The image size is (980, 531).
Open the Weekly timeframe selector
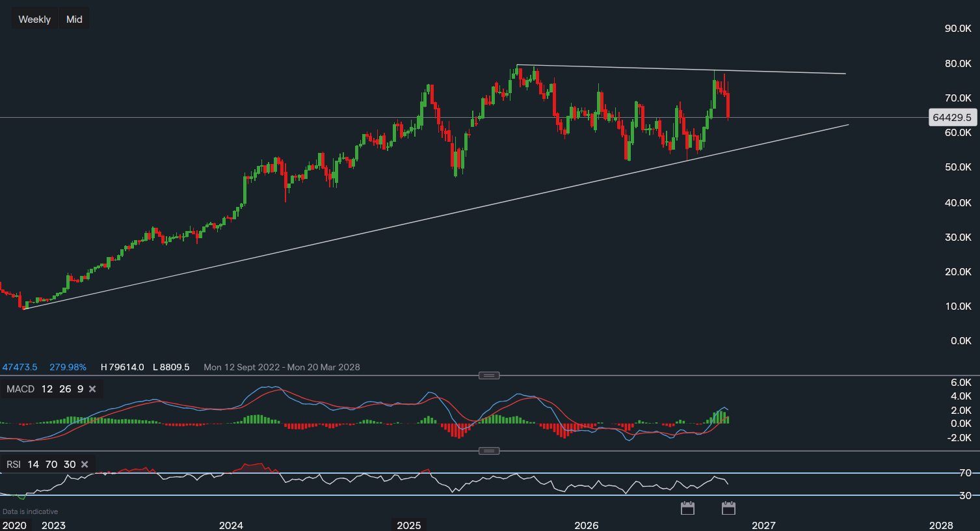34,20
